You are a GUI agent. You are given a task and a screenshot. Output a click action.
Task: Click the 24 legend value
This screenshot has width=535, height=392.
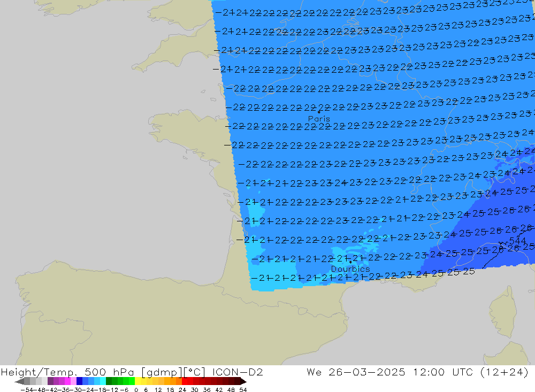pyautogui.click(x=182, y=390)
